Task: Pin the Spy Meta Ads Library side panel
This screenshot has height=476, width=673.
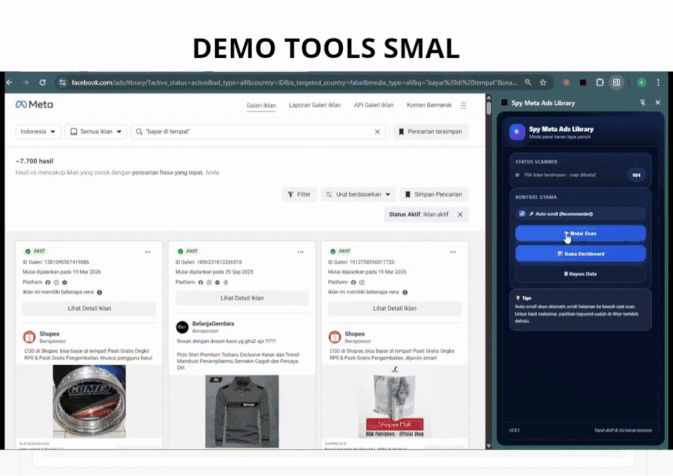Action: (x=643, y=103)
